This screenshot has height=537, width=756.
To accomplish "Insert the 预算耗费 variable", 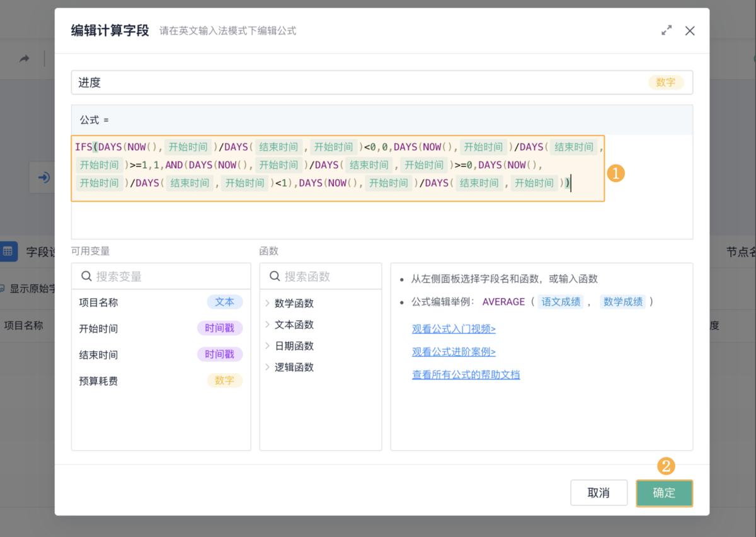I will pyautogui.click(x=98, y=381).
